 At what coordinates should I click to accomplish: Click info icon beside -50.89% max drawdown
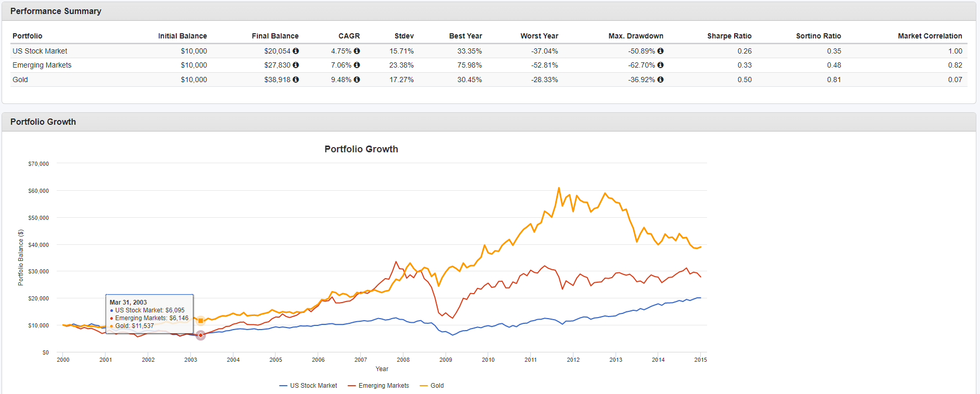tap(660, 51)
